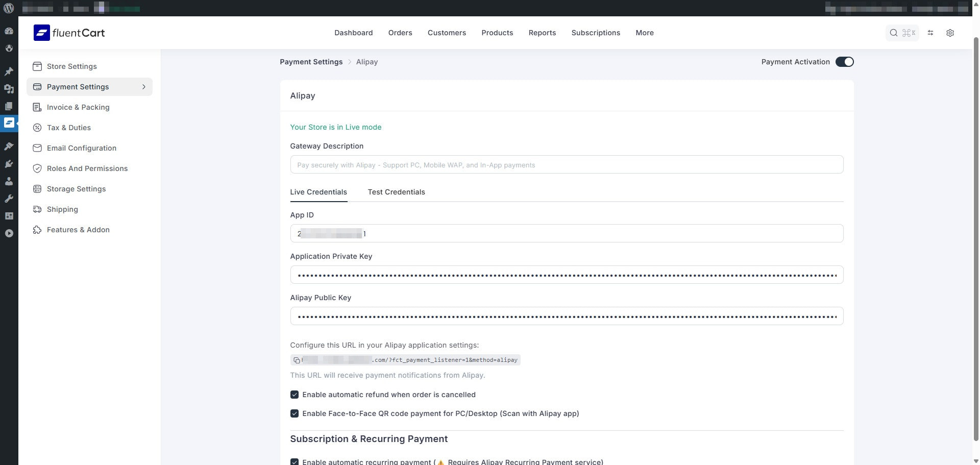Go back via the Payment Settings breadcrumb
The image size is (980, 465).
(x=311, y=62)
